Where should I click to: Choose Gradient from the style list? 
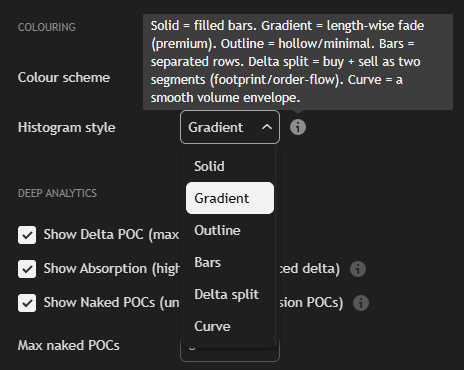(230, 198)
